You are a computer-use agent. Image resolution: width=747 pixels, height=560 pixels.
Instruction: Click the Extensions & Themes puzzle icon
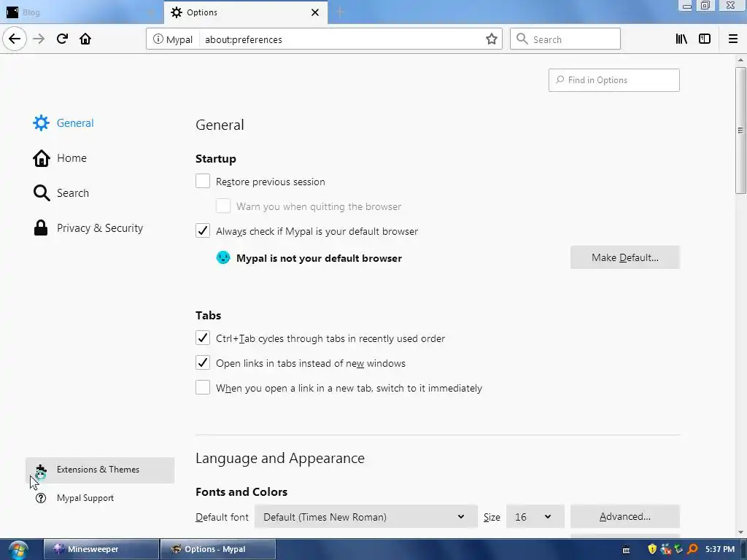(41, 472)
